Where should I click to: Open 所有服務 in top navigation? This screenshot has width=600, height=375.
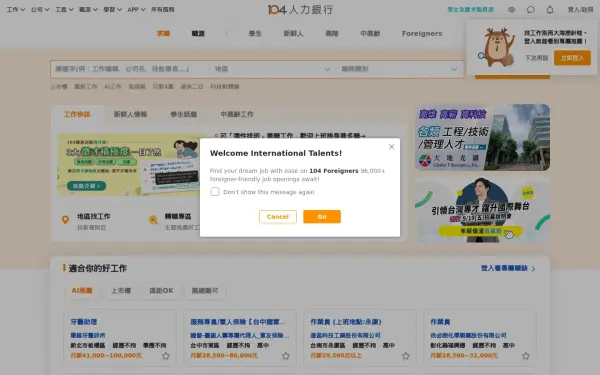click(x=163, y=9)
